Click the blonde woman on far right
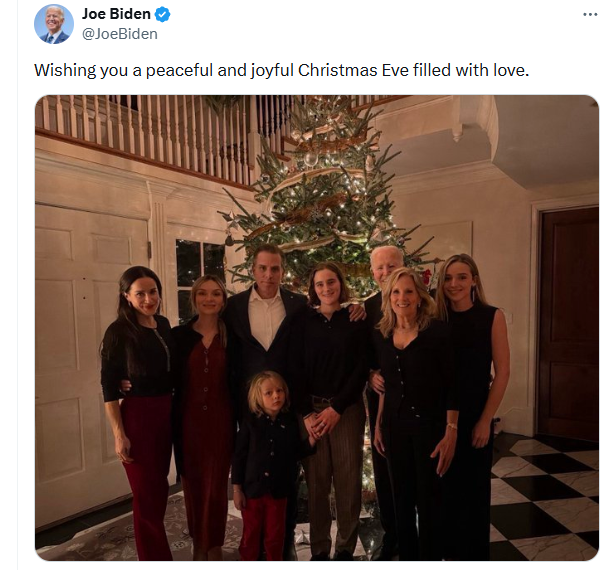The image size is (607, 570). 472,380
